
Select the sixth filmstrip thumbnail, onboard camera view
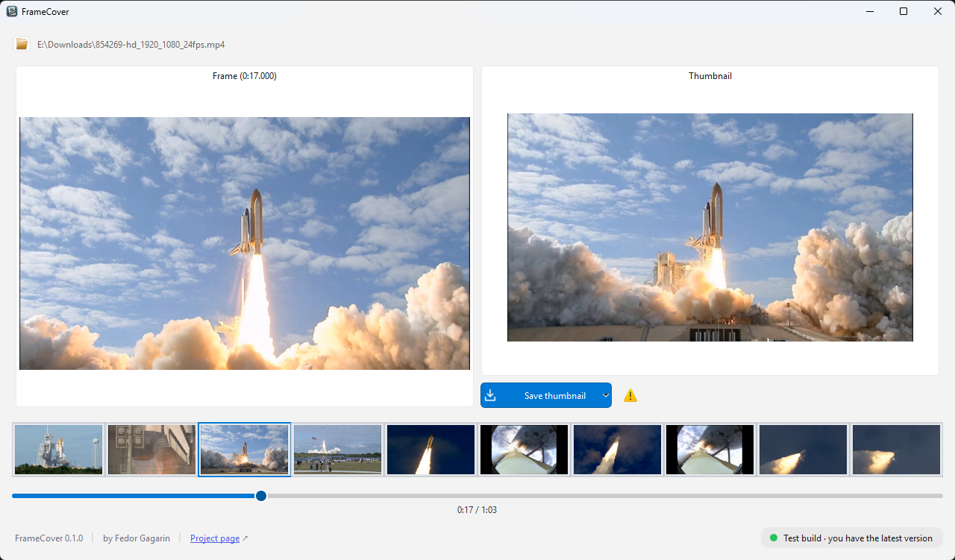click(524, 450)
